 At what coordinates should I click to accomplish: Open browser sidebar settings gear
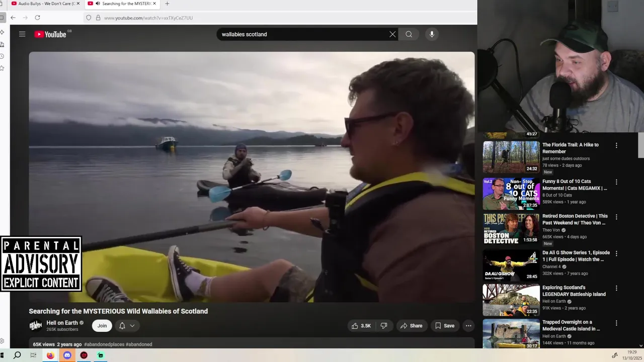point(3,341)
